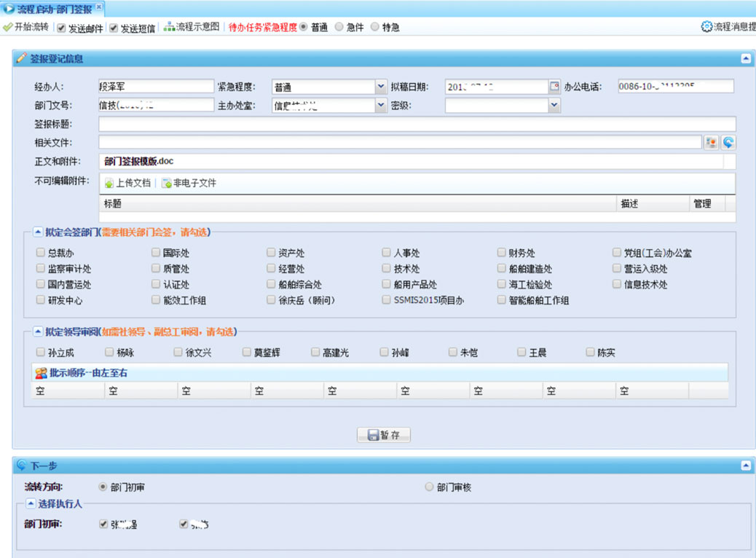
Task: Open the 紧急程度 dropdown
Action: click(380, 86)
